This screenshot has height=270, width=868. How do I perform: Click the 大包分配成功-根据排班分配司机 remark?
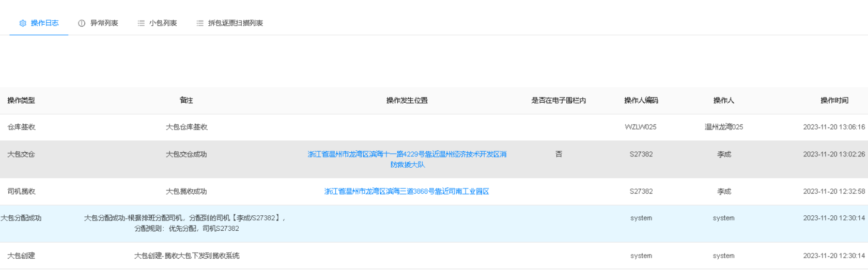tap(186, 224)
